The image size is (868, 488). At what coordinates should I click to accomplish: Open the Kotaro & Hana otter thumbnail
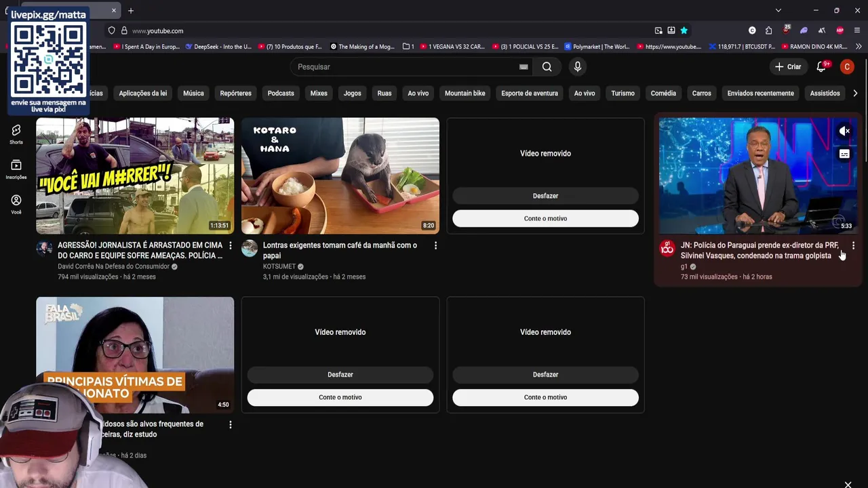pos(340,176)
